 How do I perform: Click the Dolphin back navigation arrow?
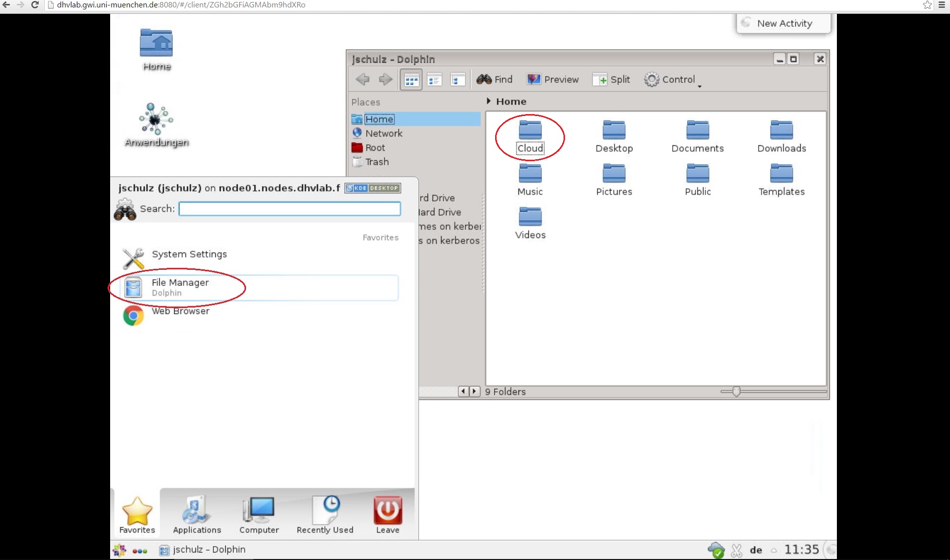tap(363, 79)
